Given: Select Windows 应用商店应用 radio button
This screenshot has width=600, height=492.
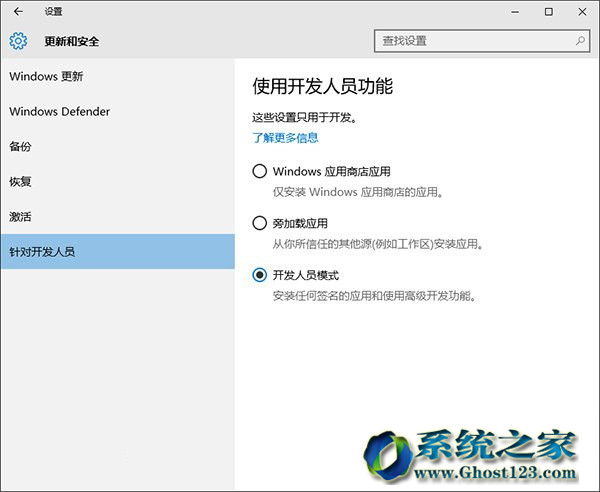Looking at the screenshot, I should tap(259, 171).
